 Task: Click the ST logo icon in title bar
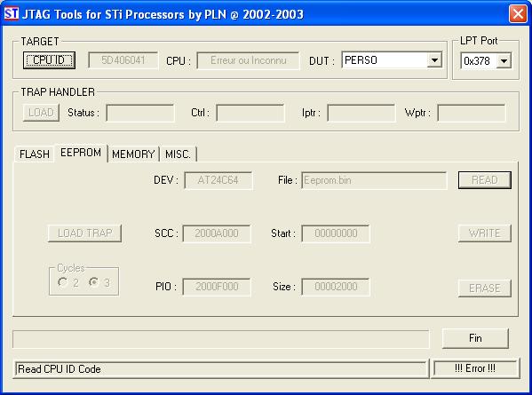12,14
